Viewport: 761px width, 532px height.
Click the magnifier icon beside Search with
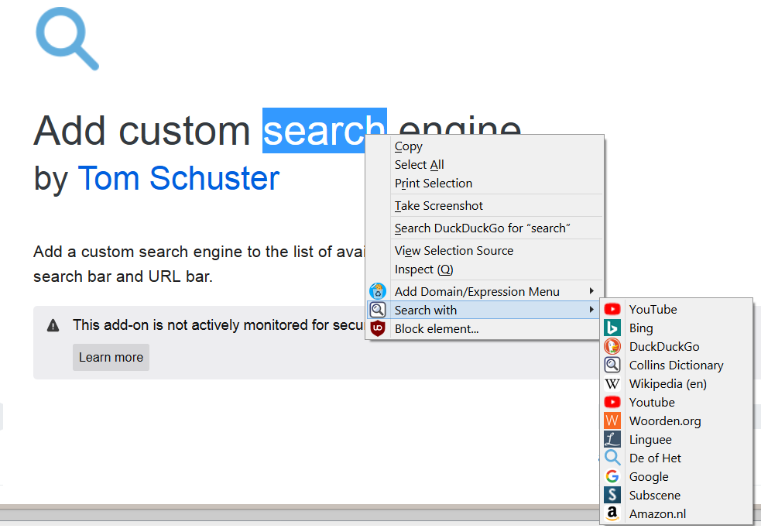pyautogui.click(x=378, y=310)
